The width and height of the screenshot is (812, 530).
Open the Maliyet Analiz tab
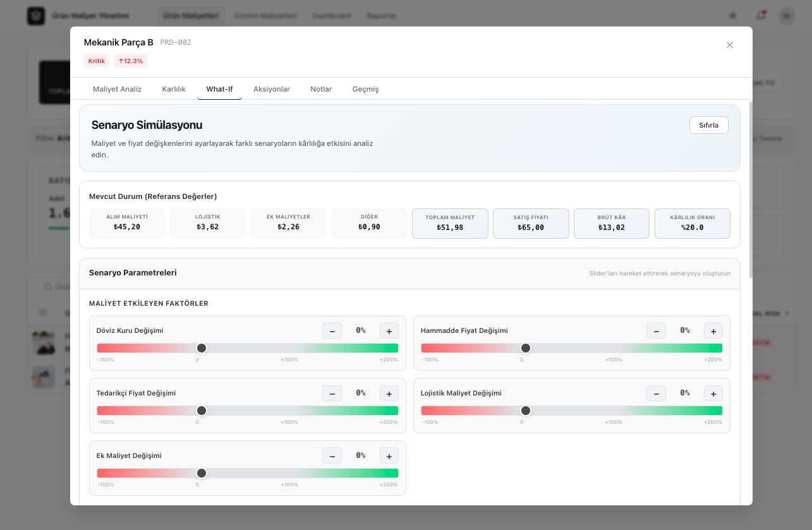[117, 89]
